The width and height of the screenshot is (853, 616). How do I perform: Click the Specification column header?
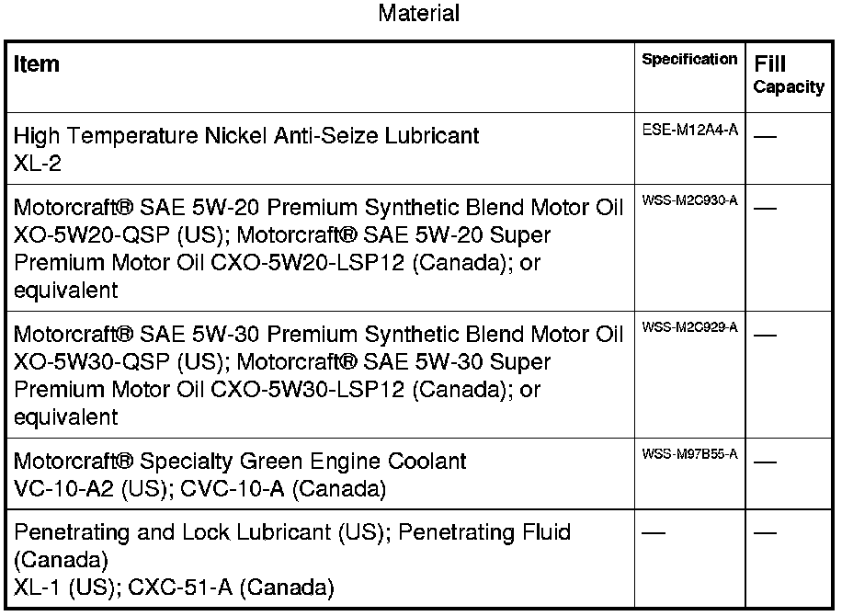[689, 60]
